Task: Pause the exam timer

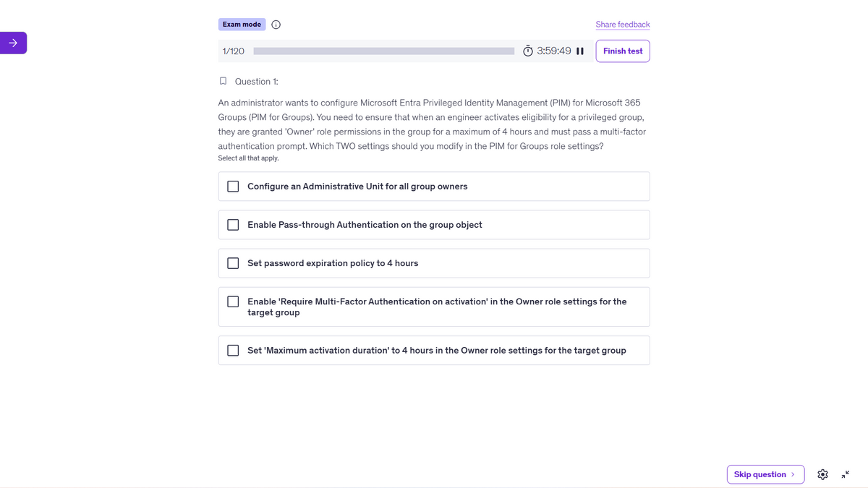Action: 580,51
